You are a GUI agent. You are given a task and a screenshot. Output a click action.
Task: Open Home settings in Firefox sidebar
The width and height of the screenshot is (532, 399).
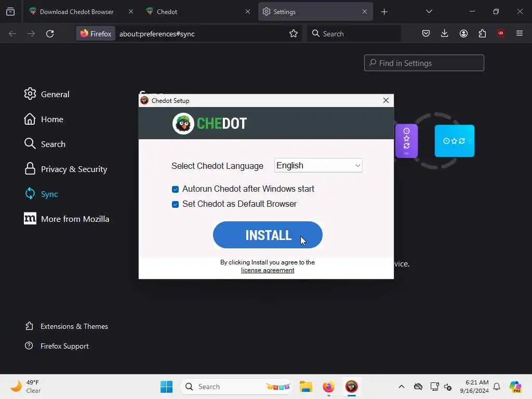(x=44, y=119)
